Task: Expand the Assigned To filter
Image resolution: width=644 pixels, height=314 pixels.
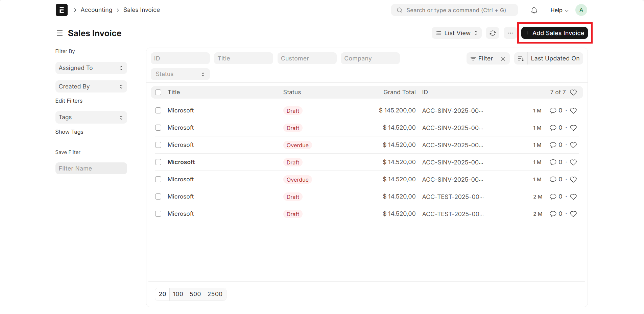Action: (91, 68)
